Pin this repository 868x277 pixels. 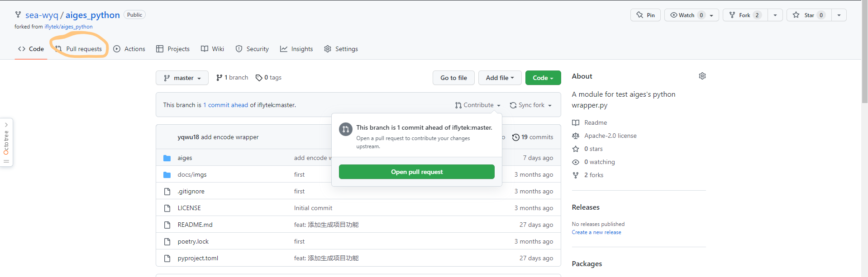tap(645, 15)
